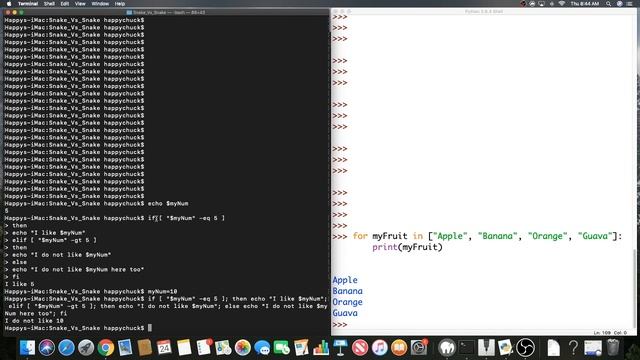The image size is (640, 360).
Task: Click "echo $myNum" command in terminal
Action: pos(168,203)
